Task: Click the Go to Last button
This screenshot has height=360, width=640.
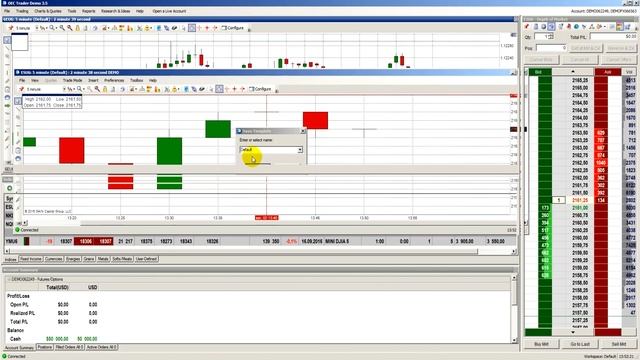Action: [580, 344]
